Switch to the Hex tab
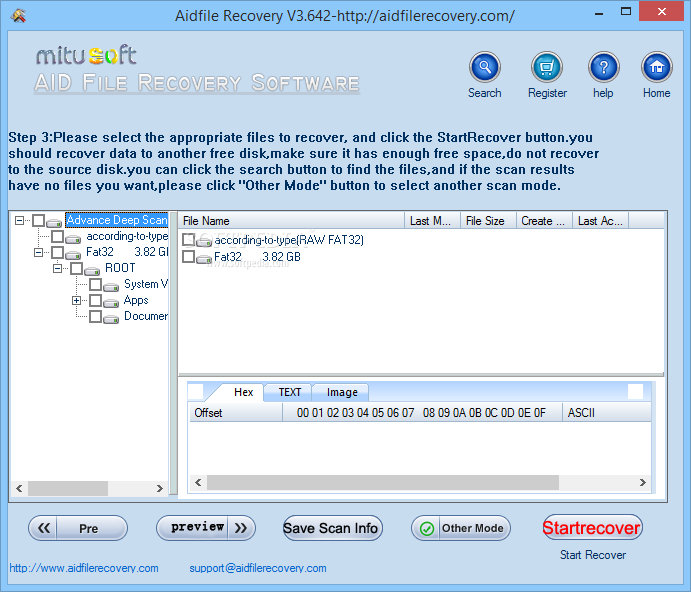691x592 pixels. tap(243, 392)
